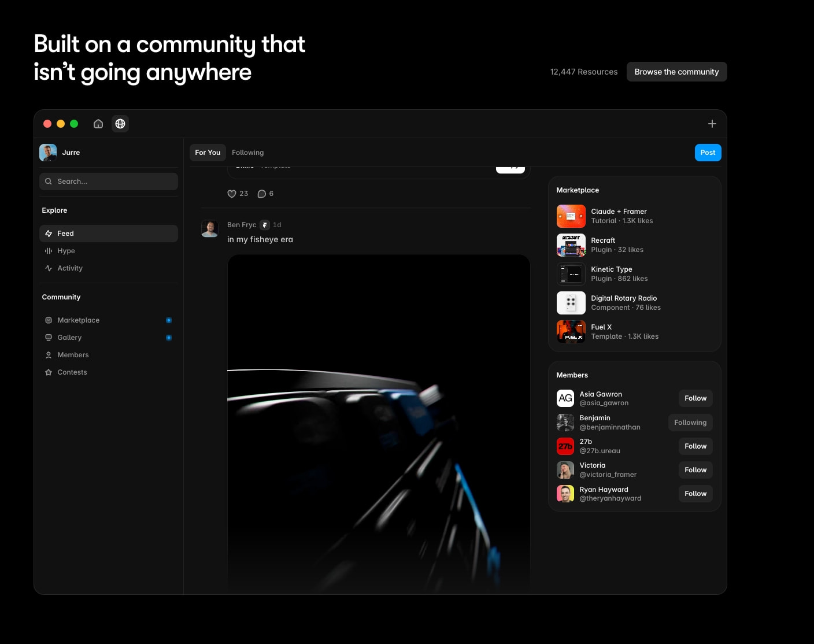
Task: Click Victoria's member avatar
Action: (x=565, y=470)
